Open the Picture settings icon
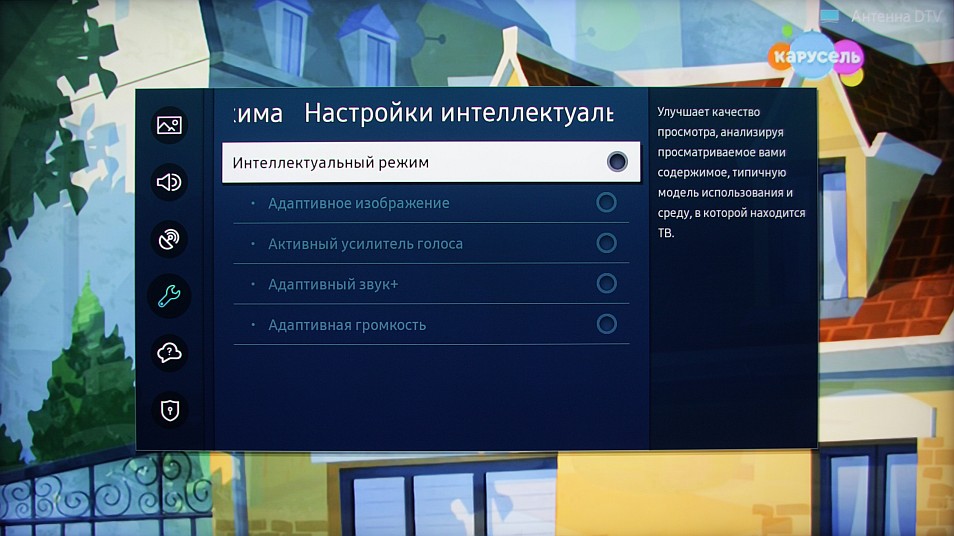 click(x=169, y=125)
